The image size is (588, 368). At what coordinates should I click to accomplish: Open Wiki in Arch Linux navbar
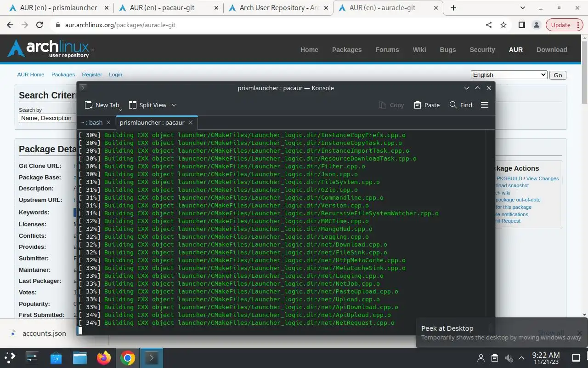click(419, 50)
